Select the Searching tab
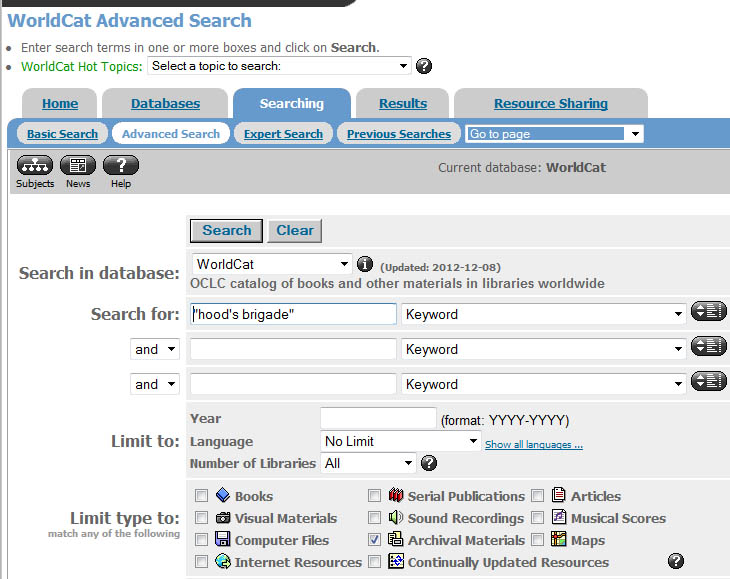This screenshot has height=579, width=730. (x=291, y=103)
